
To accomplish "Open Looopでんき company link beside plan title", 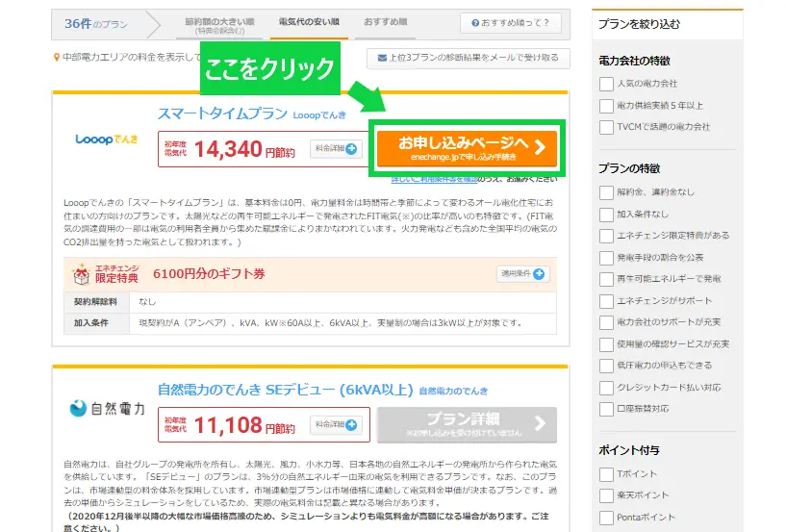I will [x=319, y=115].
